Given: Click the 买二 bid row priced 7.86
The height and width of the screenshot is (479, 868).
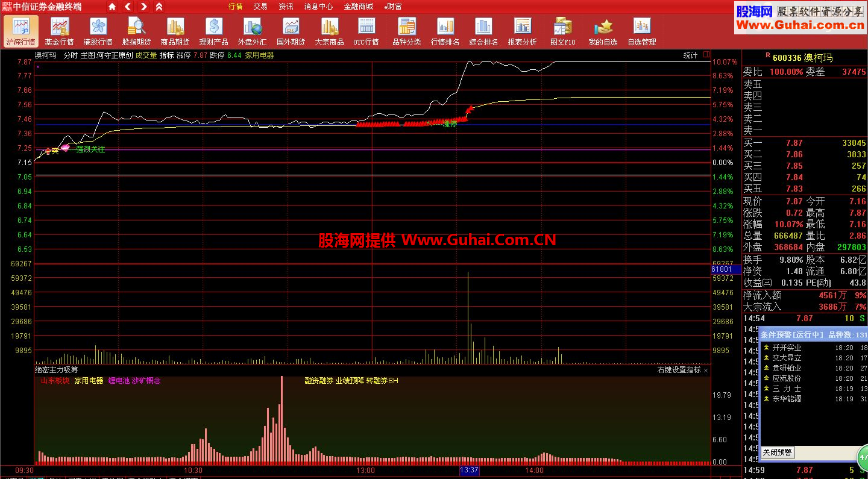Looking at the screenshot, I should (805, 155).
